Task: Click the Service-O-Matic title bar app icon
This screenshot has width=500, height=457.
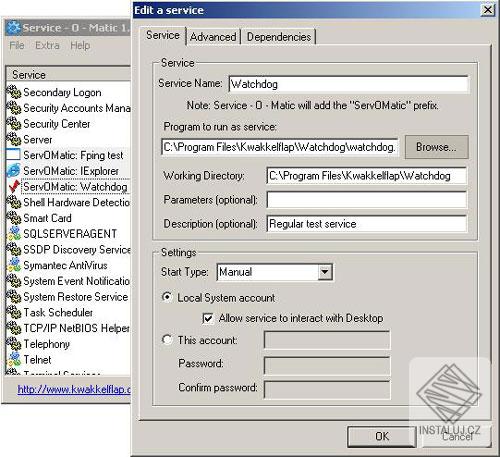Action: 14,28
